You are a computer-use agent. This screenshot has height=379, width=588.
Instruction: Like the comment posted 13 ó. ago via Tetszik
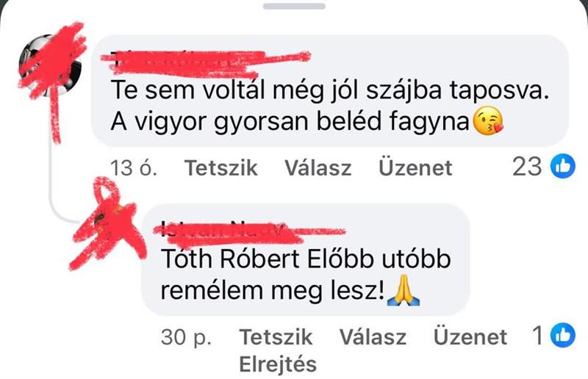221,167
